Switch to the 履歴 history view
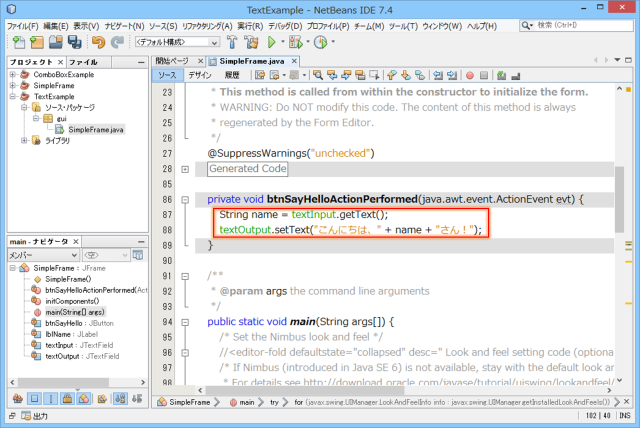Image resolution: width=640 pixels, height=428 pixels. pyautogui.click(x=231, y=74)
